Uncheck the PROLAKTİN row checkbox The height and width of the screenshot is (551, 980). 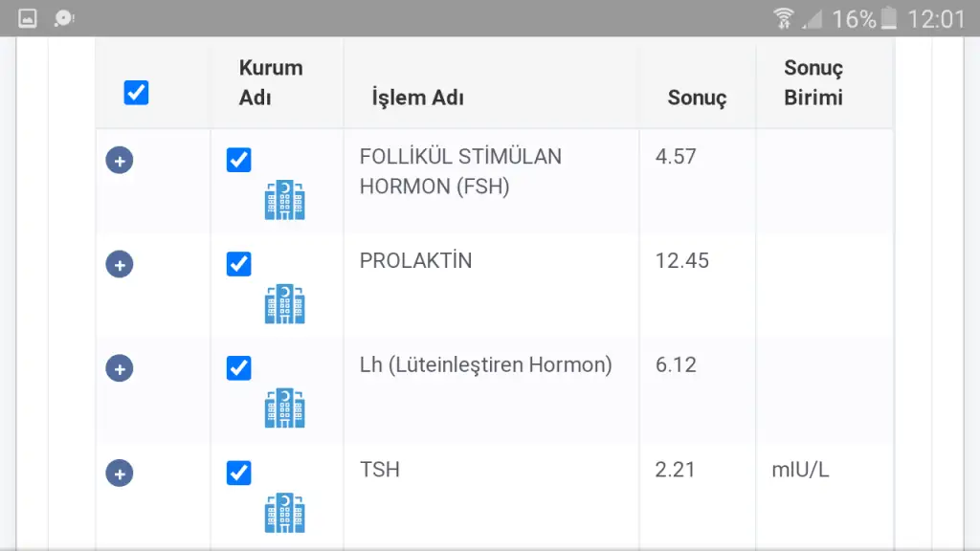(238, 264)
